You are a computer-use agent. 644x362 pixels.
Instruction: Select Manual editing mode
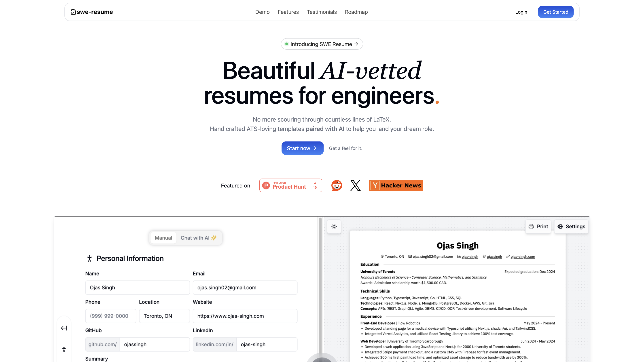click(163, 238)
